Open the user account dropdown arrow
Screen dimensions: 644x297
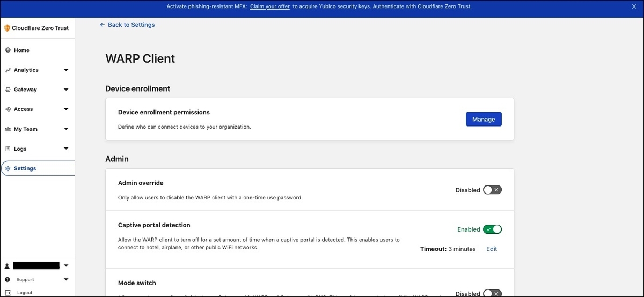tap(66, 266)
